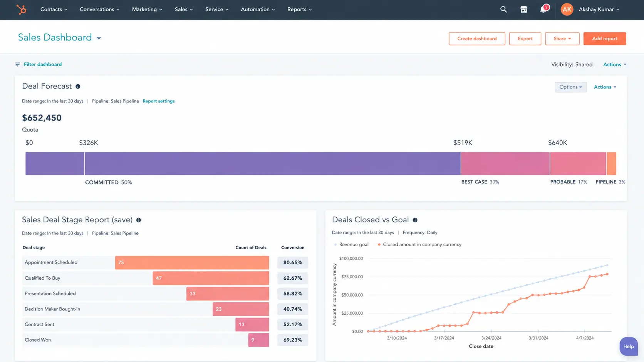Open the Sales menu
Viewport: 644px width, 362px height.
[x=184, y=9]
